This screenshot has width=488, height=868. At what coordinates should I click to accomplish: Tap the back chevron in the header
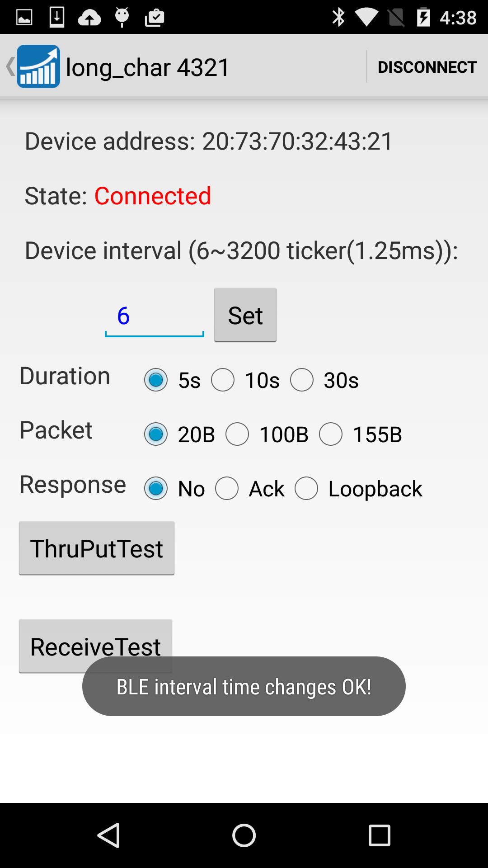point(9,66)
